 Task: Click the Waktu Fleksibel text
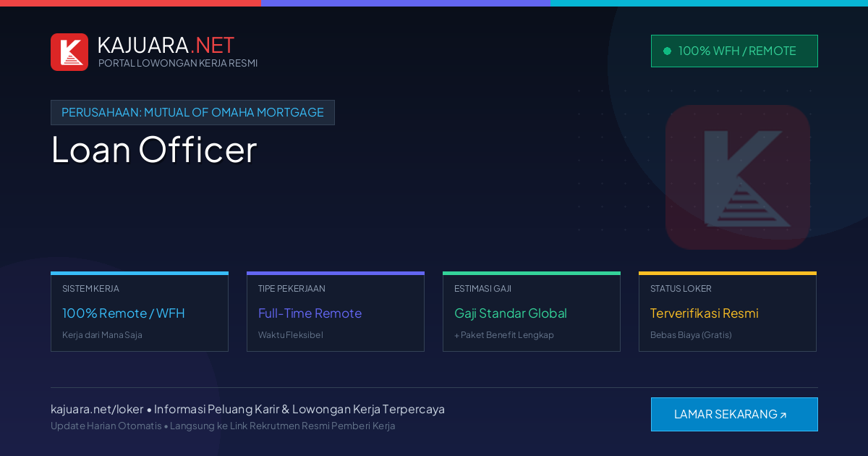[x=291, y=335]
